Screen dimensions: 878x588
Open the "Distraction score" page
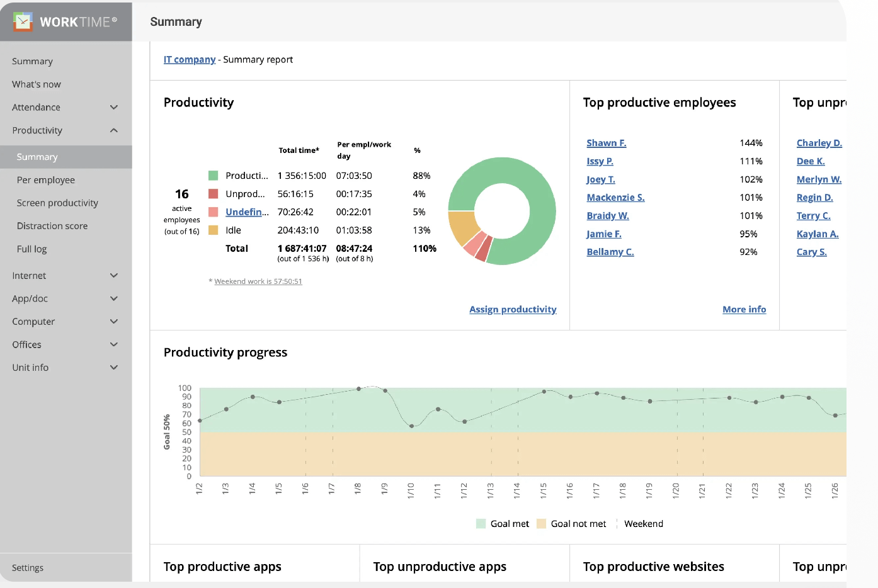click(x=52, y=225)
